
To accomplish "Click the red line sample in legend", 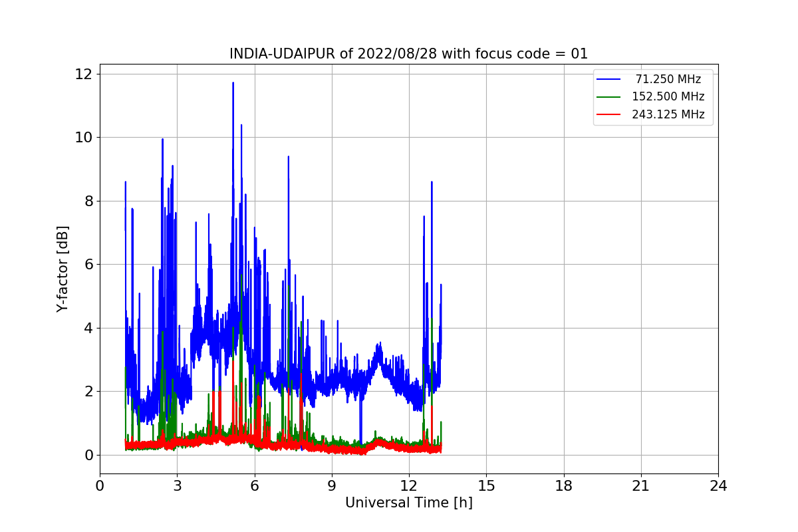I will (x=608, y=114).
